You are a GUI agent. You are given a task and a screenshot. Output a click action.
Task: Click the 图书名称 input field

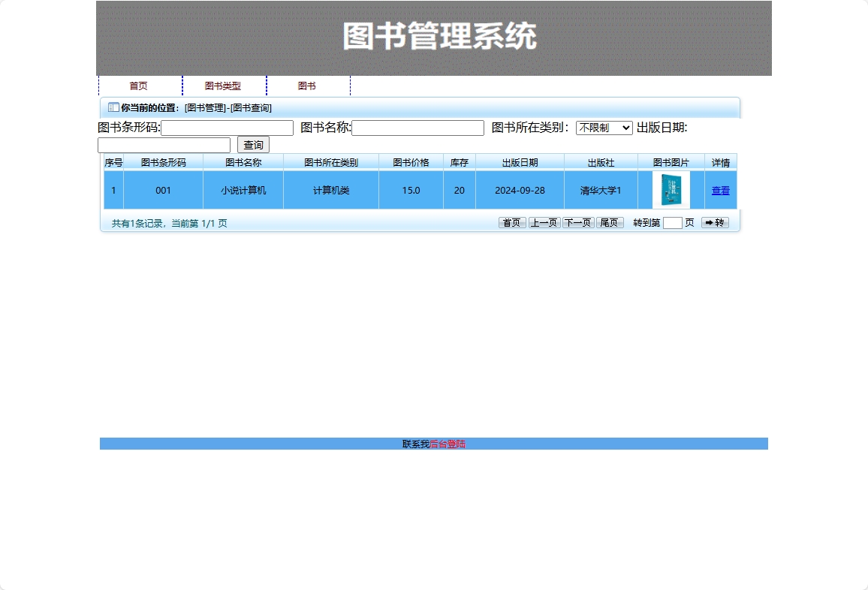click(x=417, y=128)
